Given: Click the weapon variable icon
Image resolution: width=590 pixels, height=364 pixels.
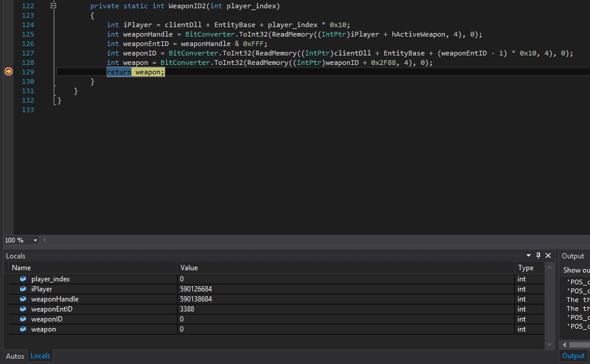Looking at the screenshot, I should point(23,329).
